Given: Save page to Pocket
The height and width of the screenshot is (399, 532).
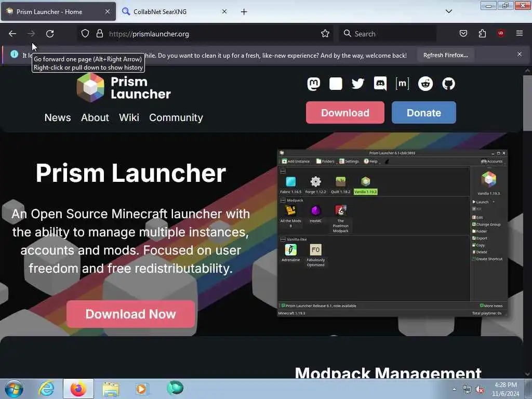Looking at the screenshot, I should [463, 33].
